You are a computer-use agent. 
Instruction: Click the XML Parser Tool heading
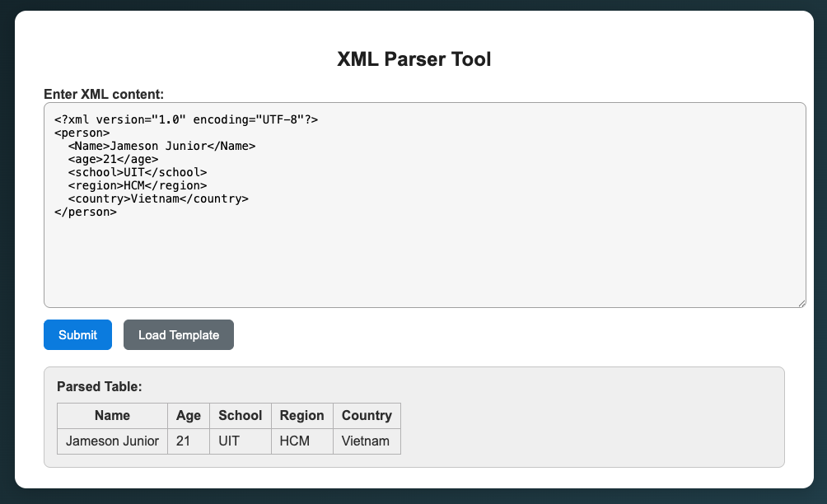(413, 59)
